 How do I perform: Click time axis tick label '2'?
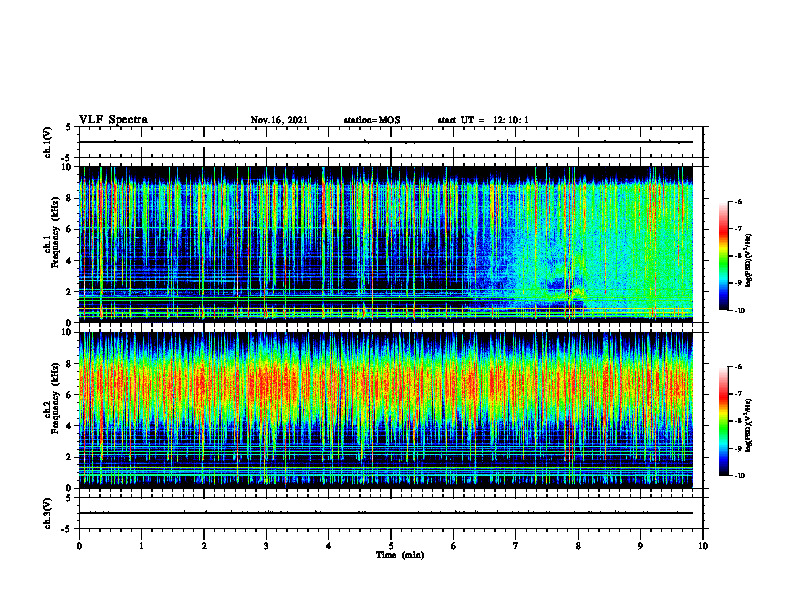(204, 546)
